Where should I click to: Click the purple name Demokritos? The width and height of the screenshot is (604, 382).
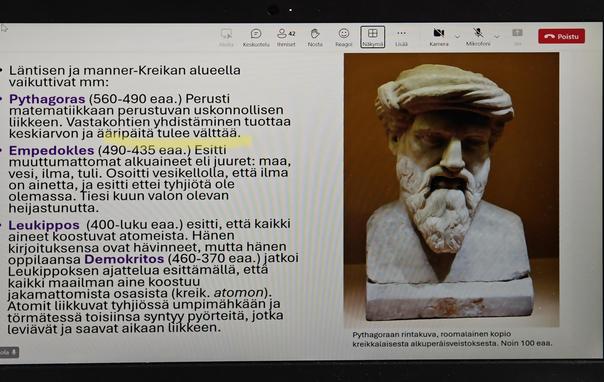click(124, 259)
